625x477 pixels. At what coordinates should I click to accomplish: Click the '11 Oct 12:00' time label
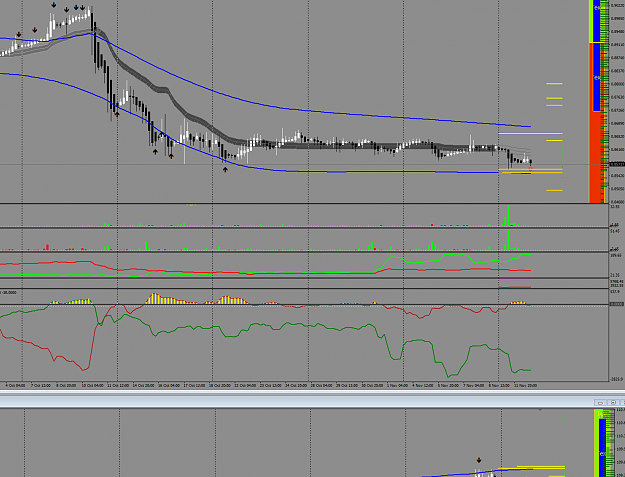[x=118, y=385]
